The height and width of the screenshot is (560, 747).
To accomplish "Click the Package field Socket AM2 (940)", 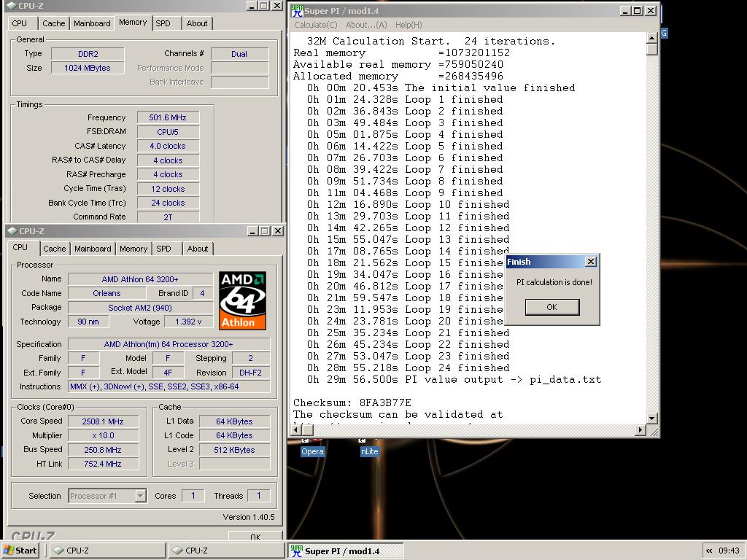I will click(141, 308).
